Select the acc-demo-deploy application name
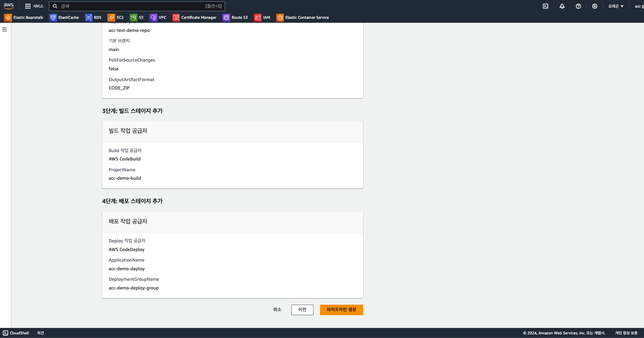Image resolution: width=644 pixels, height=338 pixels. click(127, 269)
